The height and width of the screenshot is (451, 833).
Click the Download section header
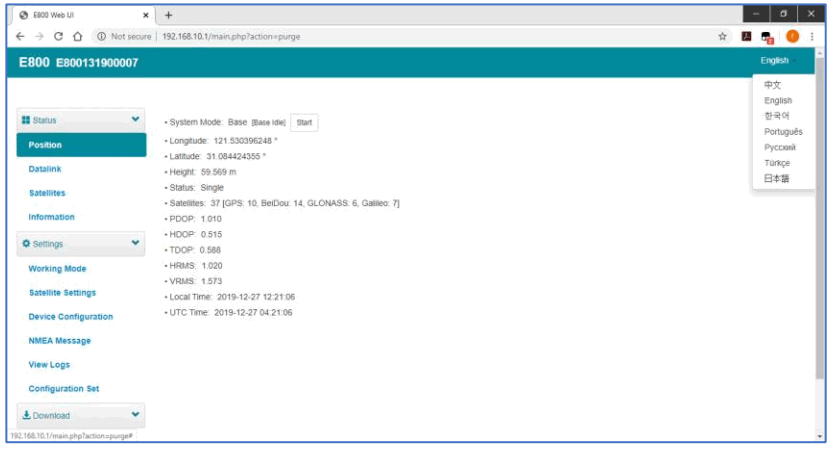click(x=81, y=415)
